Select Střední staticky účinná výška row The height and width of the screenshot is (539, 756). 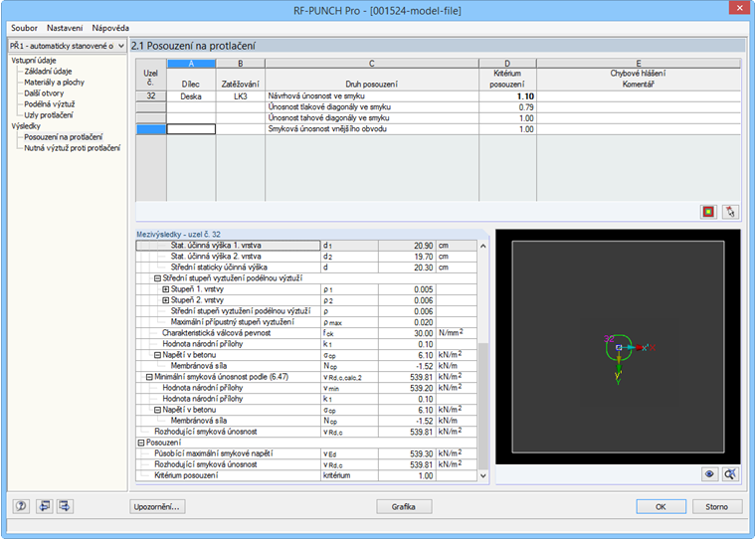pyautogui.click(x=306, y=268)
